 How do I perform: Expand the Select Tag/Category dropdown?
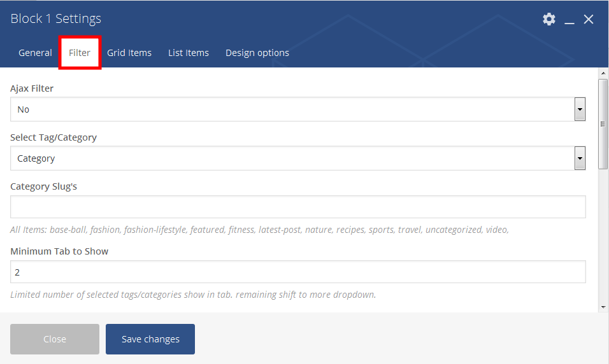click(293, 158)
